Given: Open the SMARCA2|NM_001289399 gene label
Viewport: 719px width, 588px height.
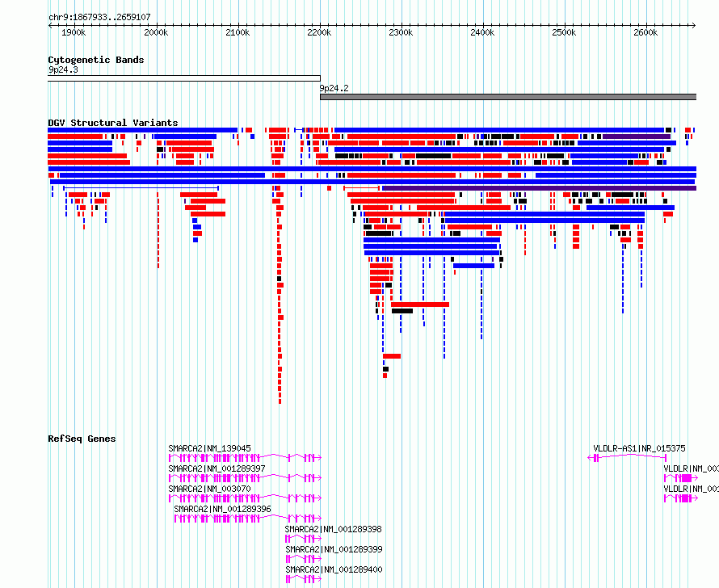Looking at the screenshot, I should (x=334, y=549).
